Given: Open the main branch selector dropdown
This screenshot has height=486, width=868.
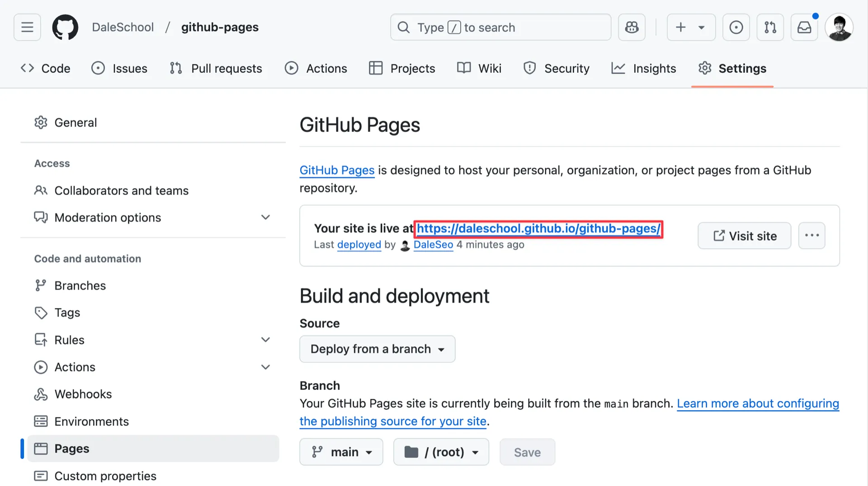Looking at the screenshot, I should (x=341, y=452).
